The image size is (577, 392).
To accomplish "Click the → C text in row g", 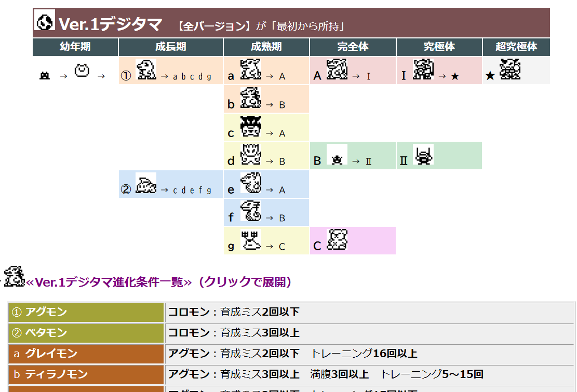I will click(x=275, y=247).
